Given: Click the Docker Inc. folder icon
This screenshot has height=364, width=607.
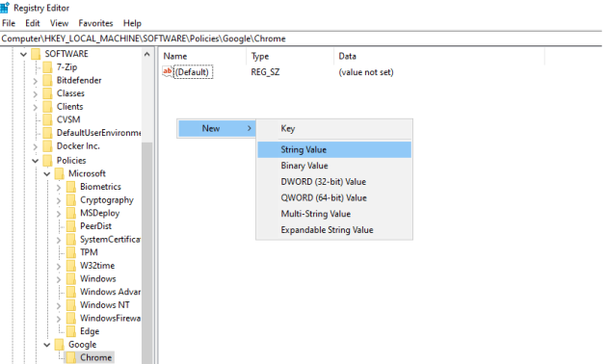Looking at the screenshot, I should (x=47, y=146).
